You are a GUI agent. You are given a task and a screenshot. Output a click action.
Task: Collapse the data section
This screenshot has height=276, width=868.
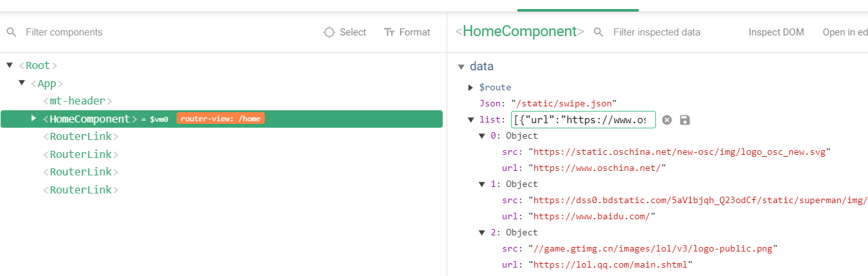pyautogui.click(x=461, y=66)
